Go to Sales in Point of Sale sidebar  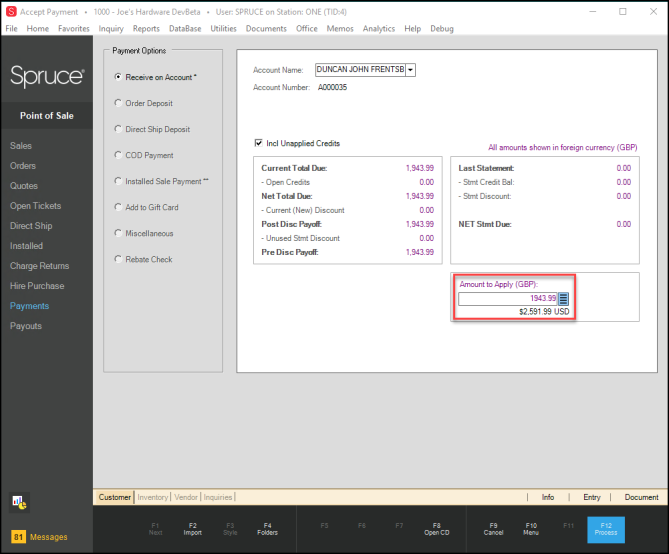(21, 146)
